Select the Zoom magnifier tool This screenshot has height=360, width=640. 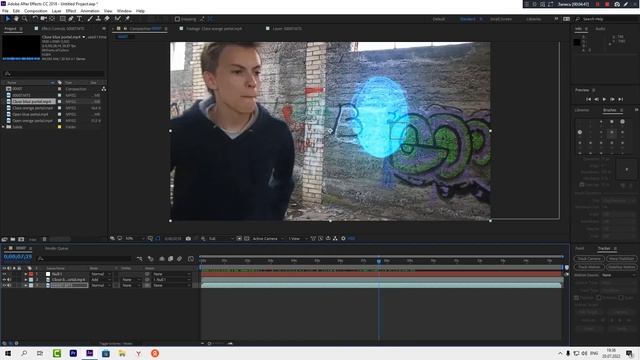[x=24, y=19]
